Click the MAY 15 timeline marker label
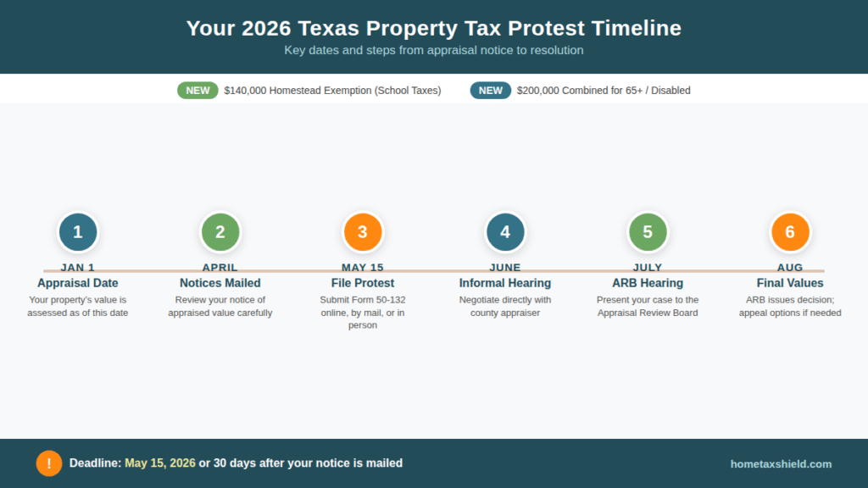Viewport: 868px width, 488px height. 363,268
